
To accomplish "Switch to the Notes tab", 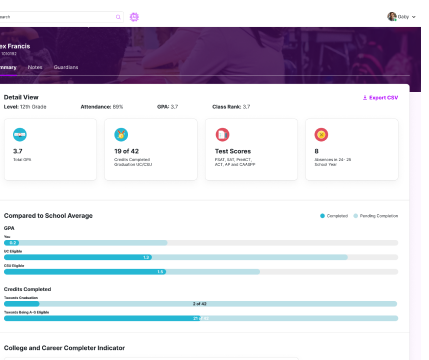I will 35,67.
